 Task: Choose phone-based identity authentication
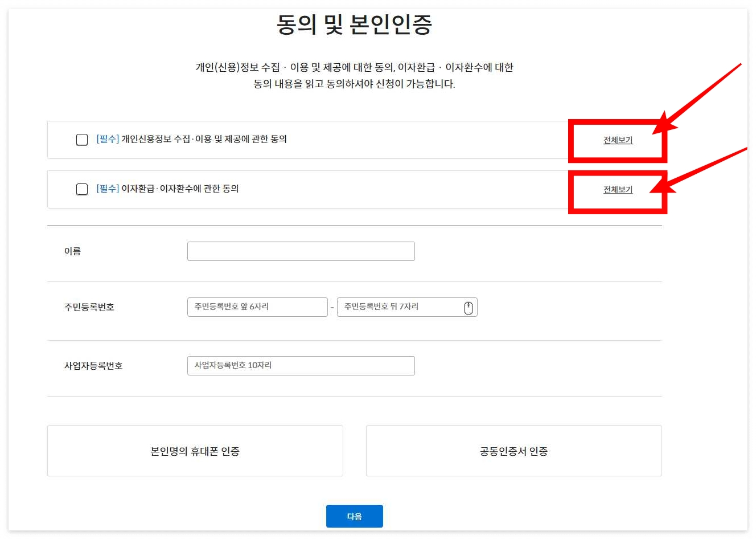(195, 450)
